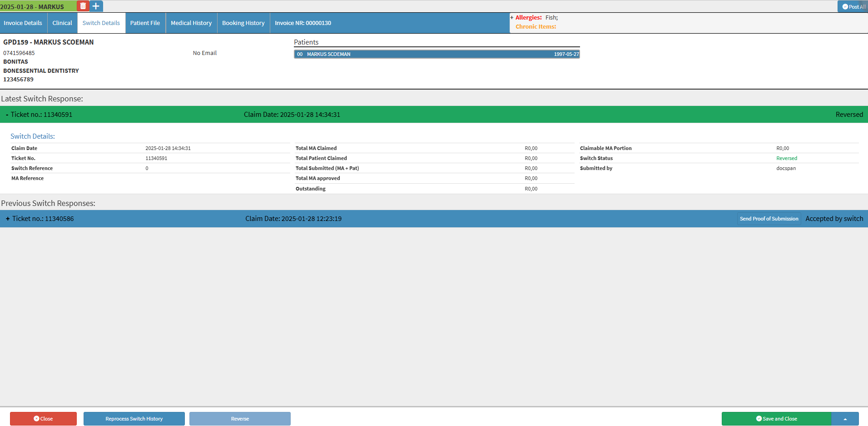Click the red trash icon on invoice tab
The image size is (868, 426).
click(x=83, y=6)
